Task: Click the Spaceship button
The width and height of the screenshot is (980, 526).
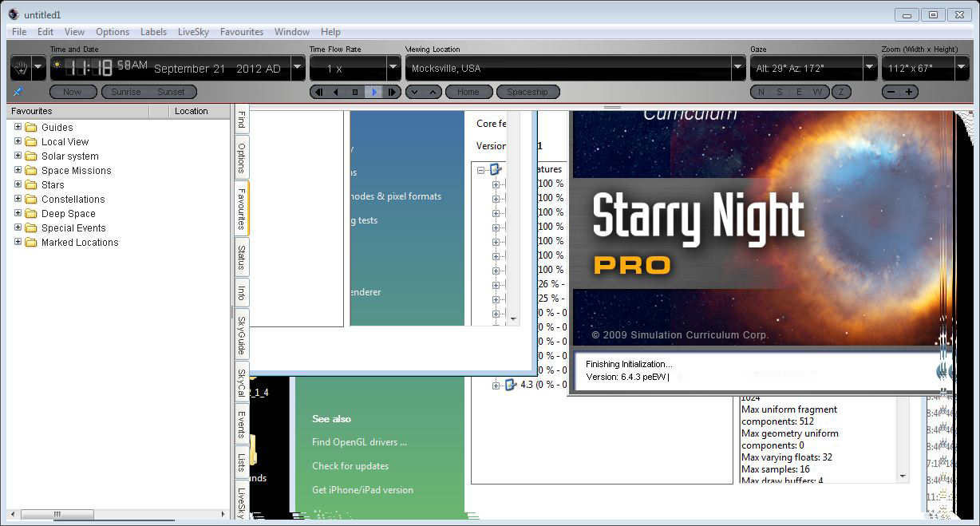Action: tap(528, 92)
